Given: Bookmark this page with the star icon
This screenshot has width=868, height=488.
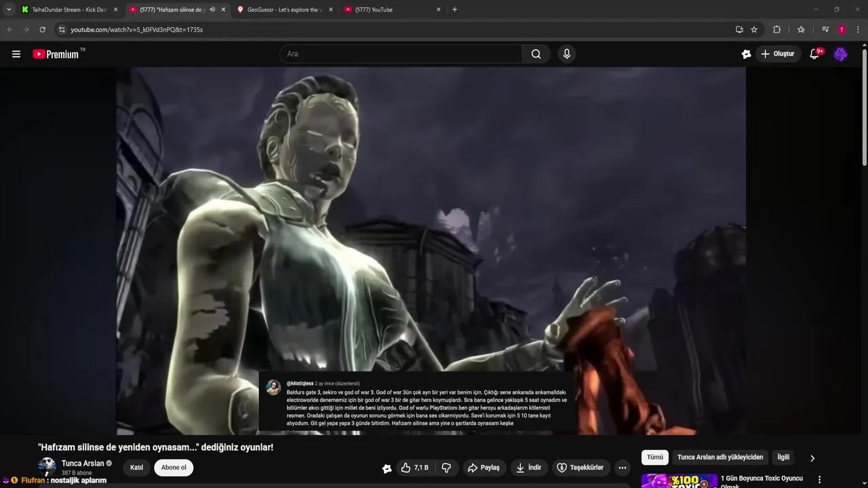Looking at the screenshot, I should pyautogui.click(x=754, y=30).
